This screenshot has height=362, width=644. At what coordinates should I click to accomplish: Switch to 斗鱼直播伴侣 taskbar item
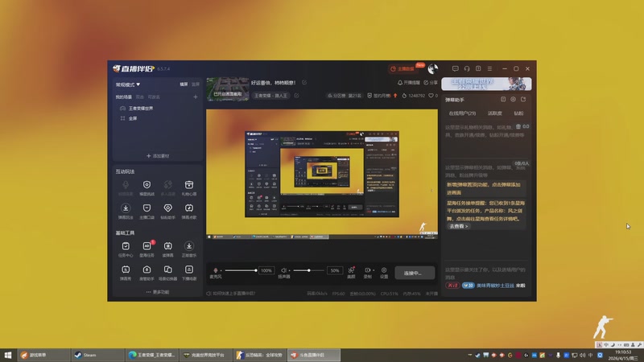coord(313,355)
